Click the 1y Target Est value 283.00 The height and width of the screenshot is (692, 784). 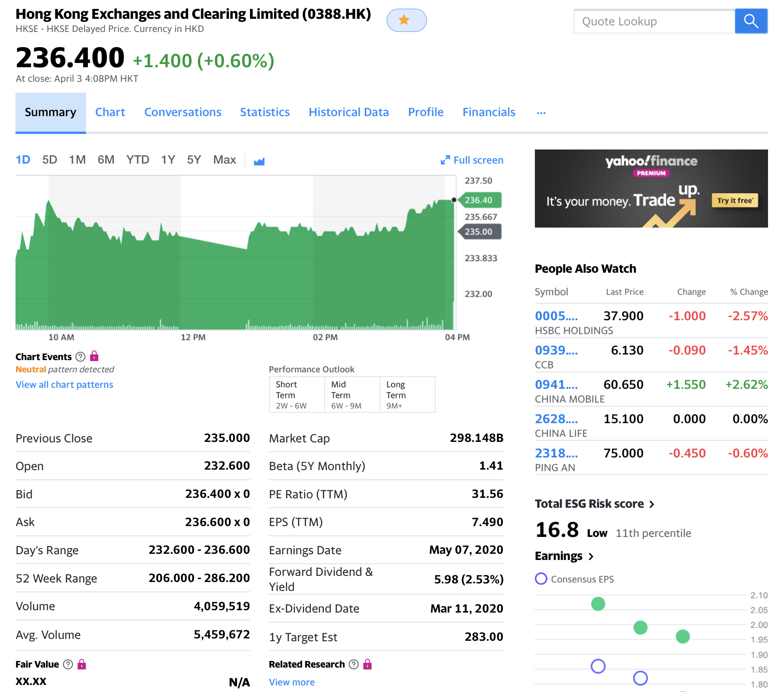pyautogui.click(x=484, y=637)
